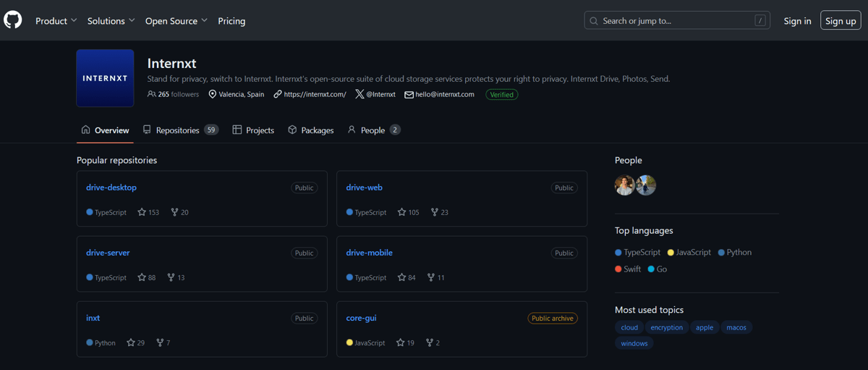Open the drive-mobile repository

[370, 253]
